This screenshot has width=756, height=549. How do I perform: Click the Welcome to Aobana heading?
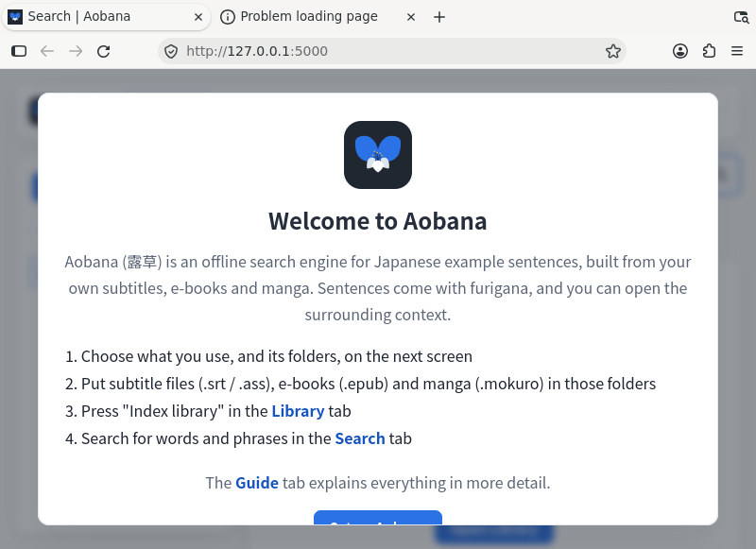click(378, 221)
